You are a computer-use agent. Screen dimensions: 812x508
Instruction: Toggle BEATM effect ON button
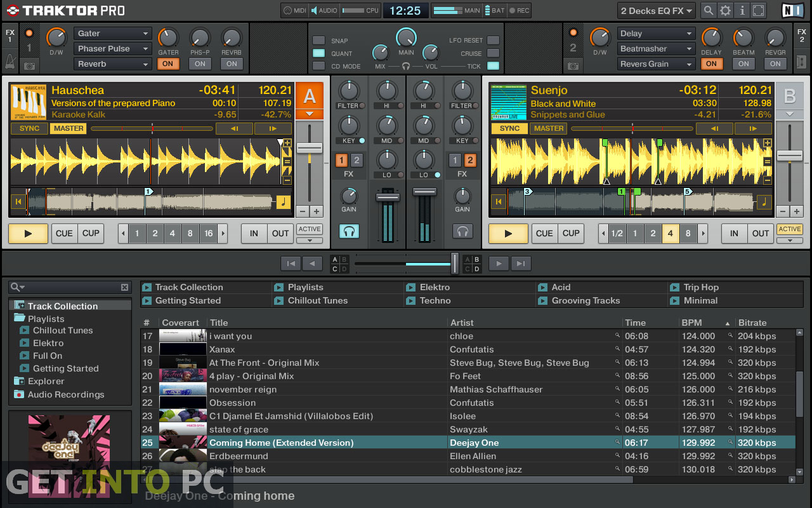tap(743, 63)
